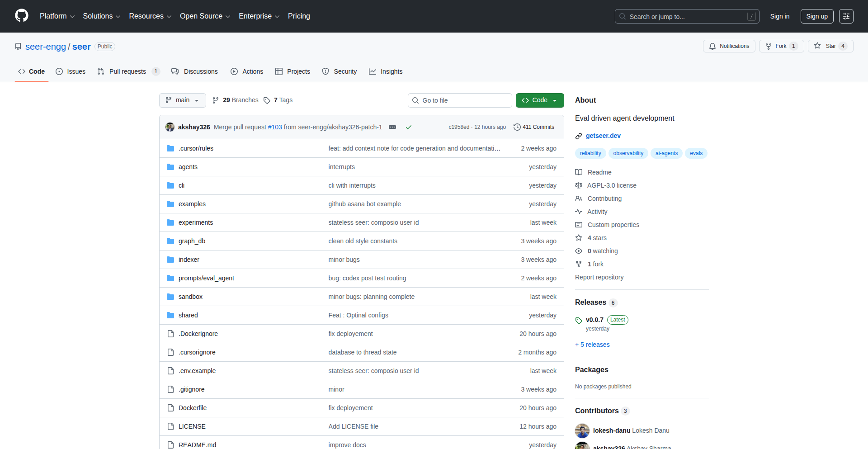View checks via the green commit checkmark
This screenshot has height=449, width=868.
[x=409, y=127]
